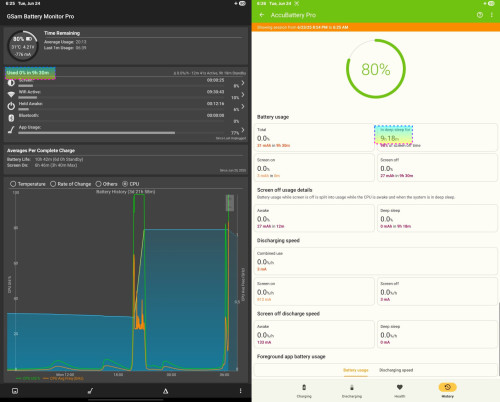Tap the graph's right-edge range handle
Screen dimensions: 500x402
230,203
